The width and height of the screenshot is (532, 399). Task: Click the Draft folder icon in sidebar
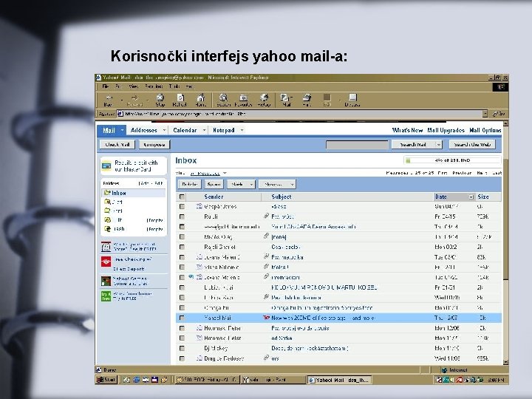(x=107, y=202)
